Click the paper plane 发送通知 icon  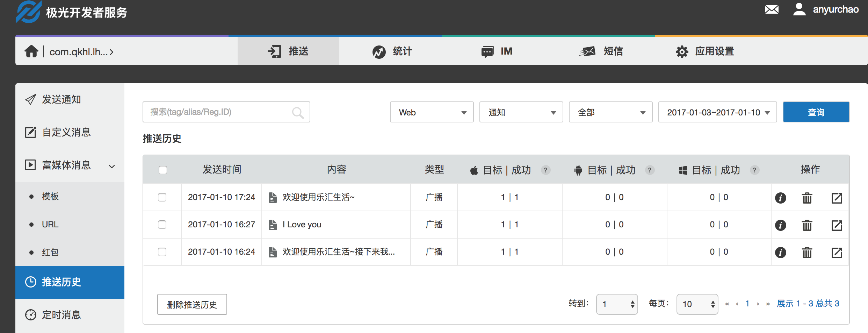30,99
